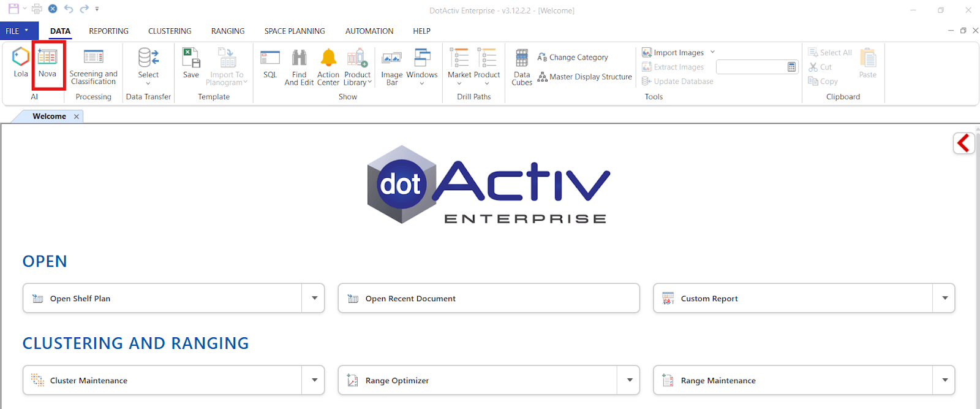The height and width of the screenshot is (409, 980).
Task: Open the Windows dropdown in Show group
Action: click(x=422, y=67)
